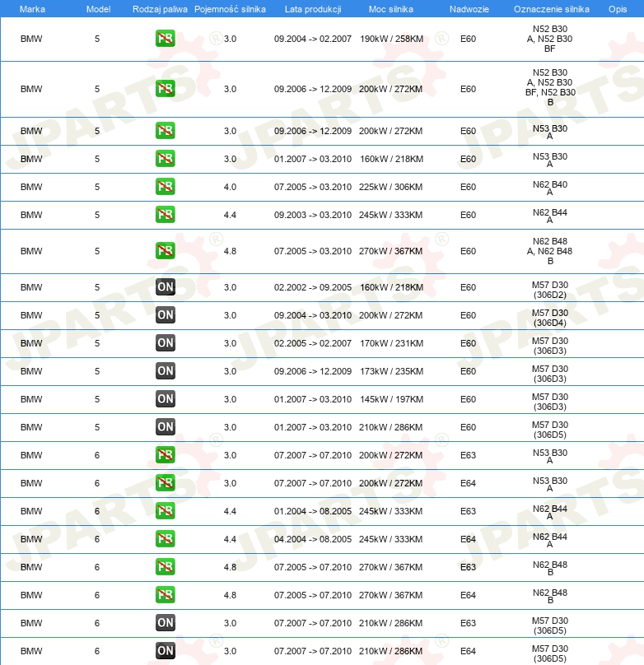This screenshot has width=644, height=665.
Task: Click the 173kW / 235KM power cell
Action: (x=391, y=371)
